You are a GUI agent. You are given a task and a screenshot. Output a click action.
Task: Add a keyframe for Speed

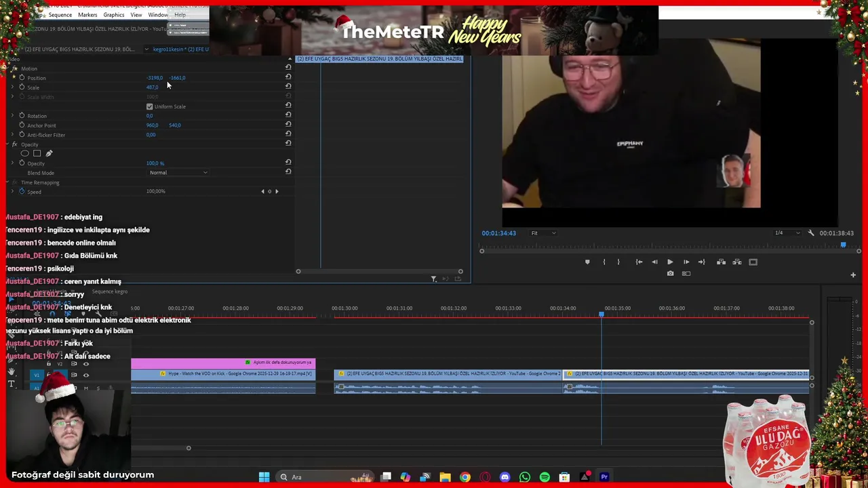click(x=270, y=191)
